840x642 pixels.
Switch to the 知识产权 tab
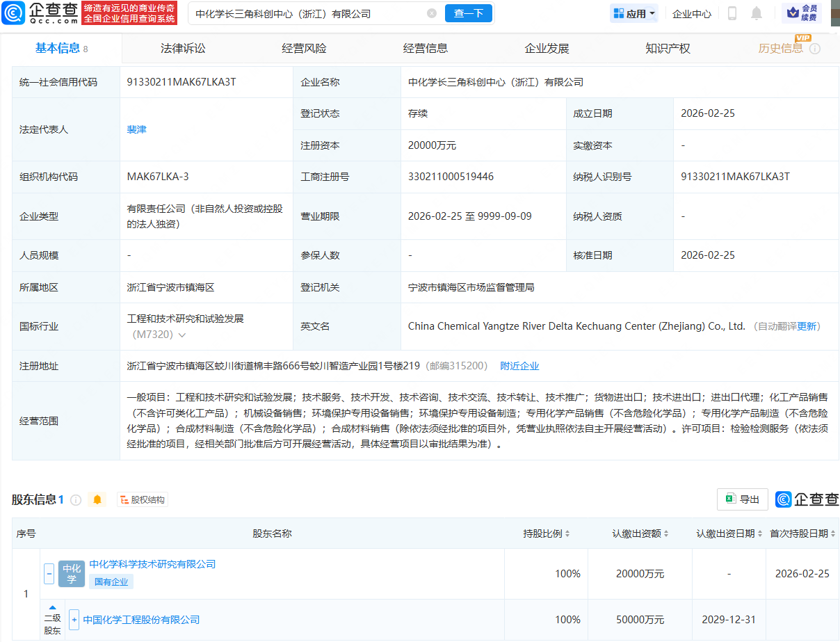coord(668,48)
